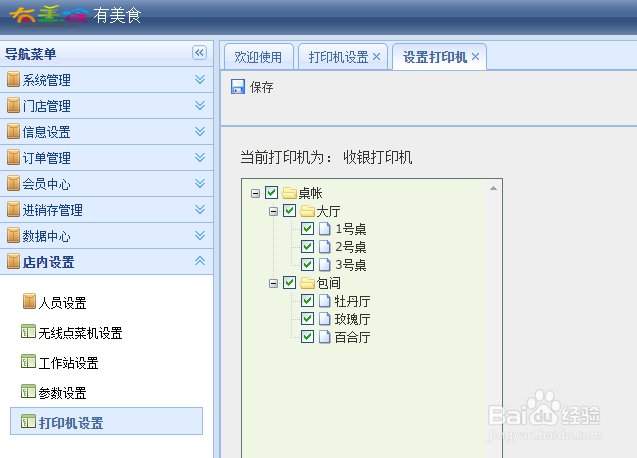Click the 进销存管理 folder icon
The height and width of the screenshot is (458, 637).
click(13, 209)
